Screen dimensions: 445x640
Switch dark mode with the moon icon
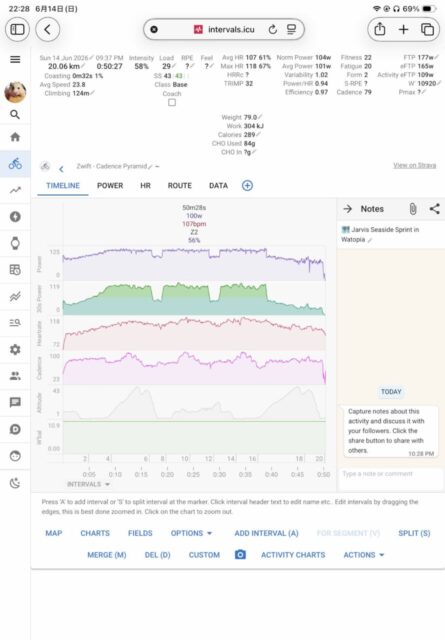pos(15,483)
